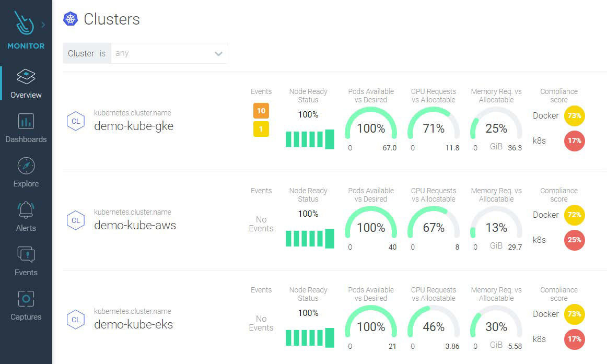Open the Captures icon in sidebar
The height and width of the screenshot is (364, 607).
coord(26,299)
